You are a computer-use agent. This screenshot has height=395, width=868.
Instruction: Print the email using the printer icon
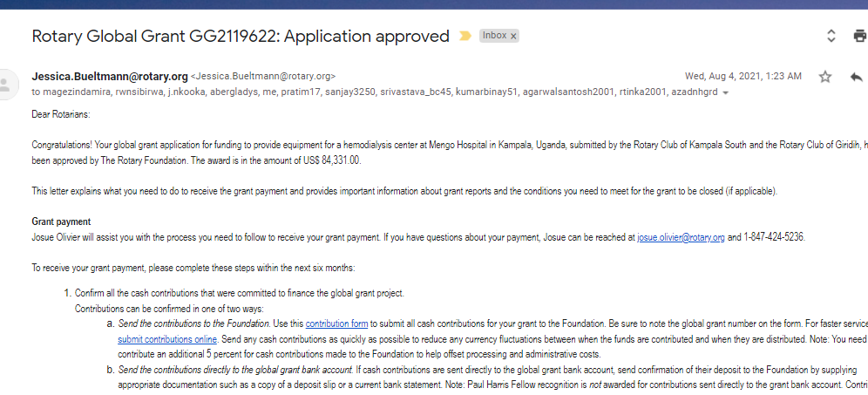860,36
